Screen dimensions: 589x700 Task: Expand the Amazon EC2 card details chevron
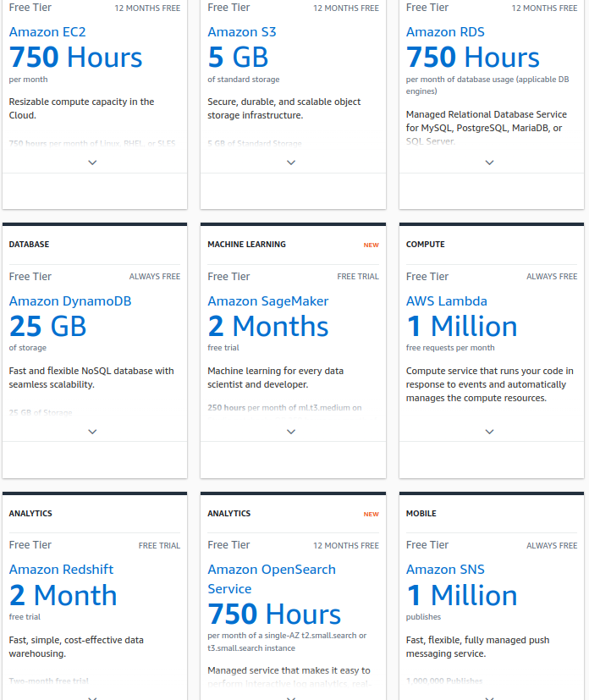92,163
